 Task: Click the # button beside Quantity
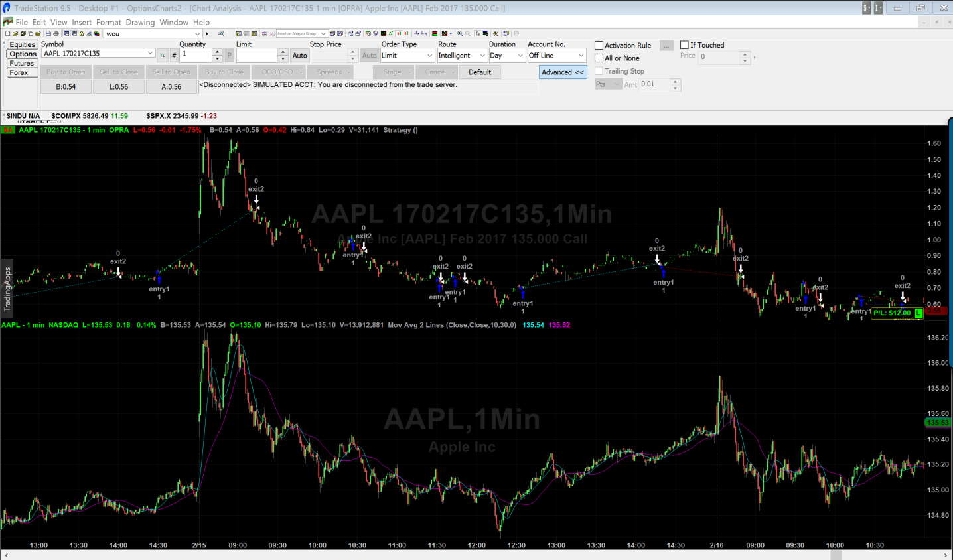(x=174, y=56)
